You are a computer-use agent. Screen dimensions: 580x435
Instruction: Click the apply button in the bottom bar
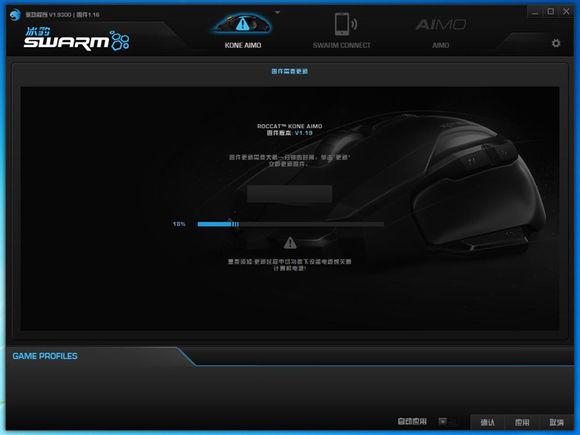(x=522, y=422)
